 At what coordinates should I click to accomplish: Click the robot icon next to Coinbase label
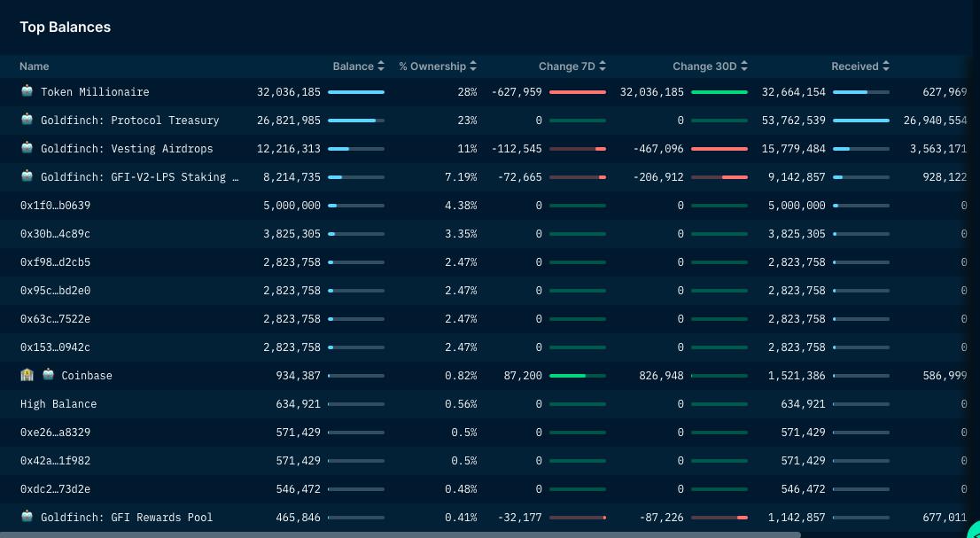coord(48,375)
